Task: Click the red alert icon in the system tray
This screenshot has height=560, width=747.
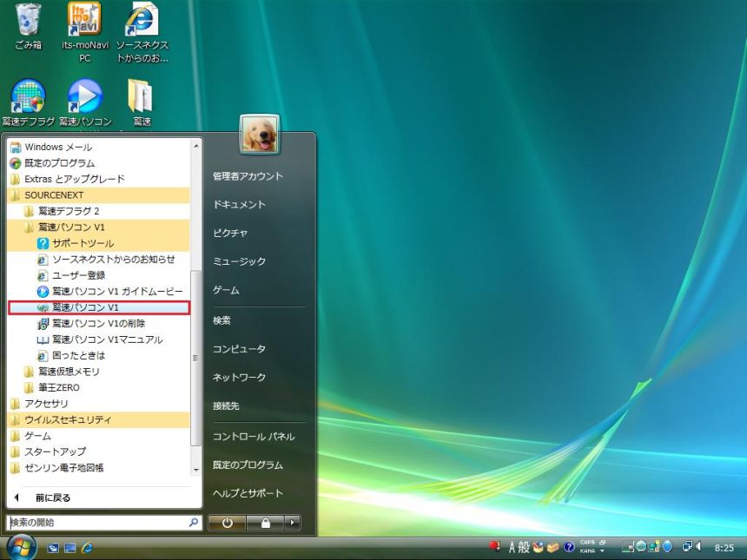Action: click(x=494, y=546)
